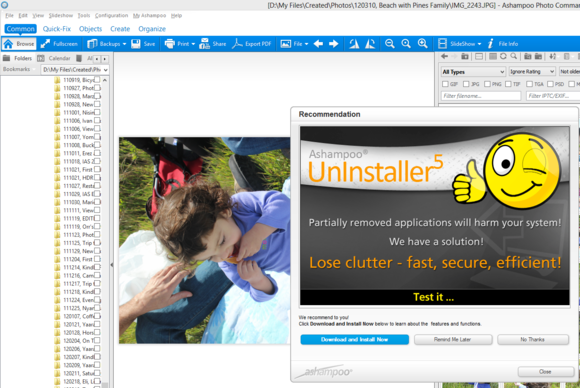Switch to the Organize tab
Viewport: 580px width, 388px height.
(x=152, y=29)
